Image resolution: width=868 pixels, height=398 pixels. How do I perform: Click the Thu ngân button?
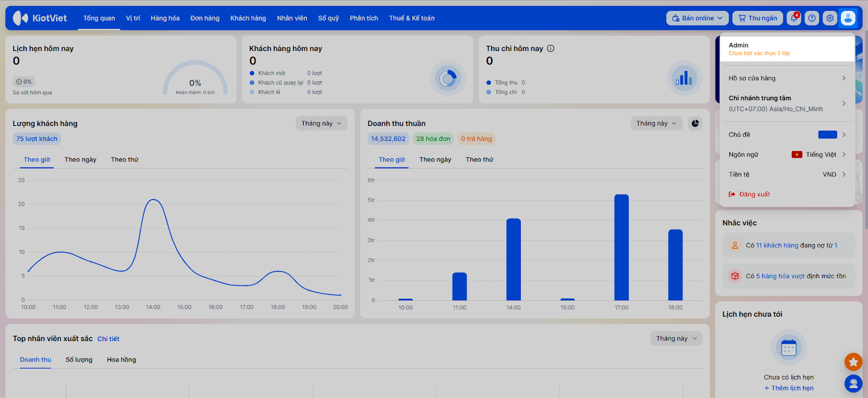point(757,18)
